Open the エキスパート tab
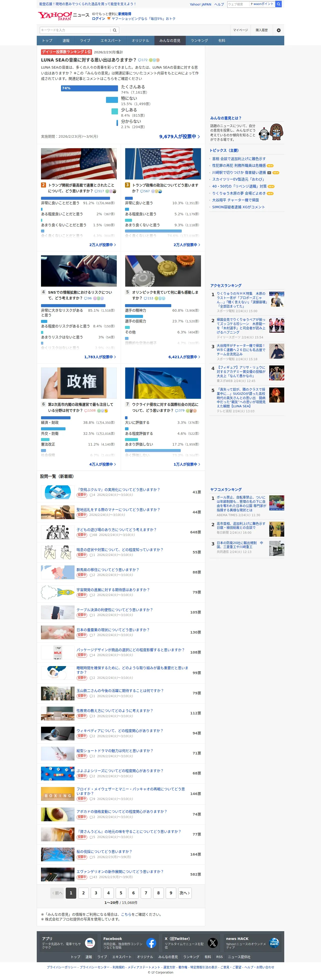321x980 pixels. [111, 41]
